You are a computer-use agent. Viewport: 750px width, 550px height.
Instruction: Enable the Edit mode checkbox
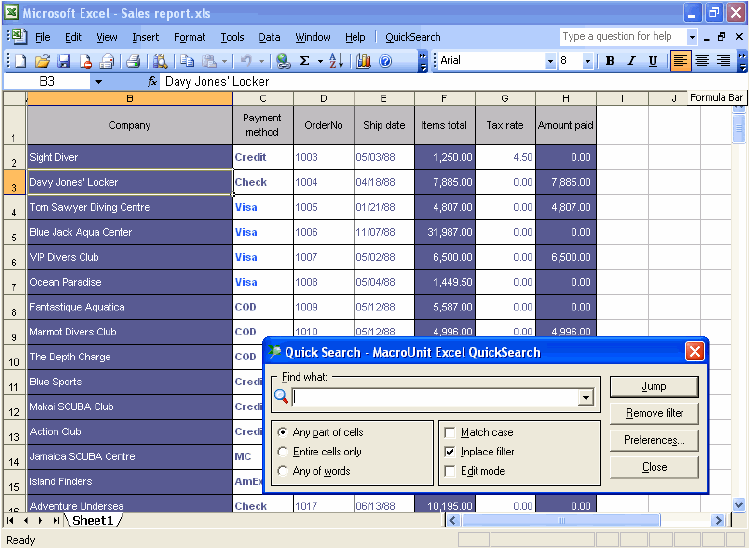point(450,471)
